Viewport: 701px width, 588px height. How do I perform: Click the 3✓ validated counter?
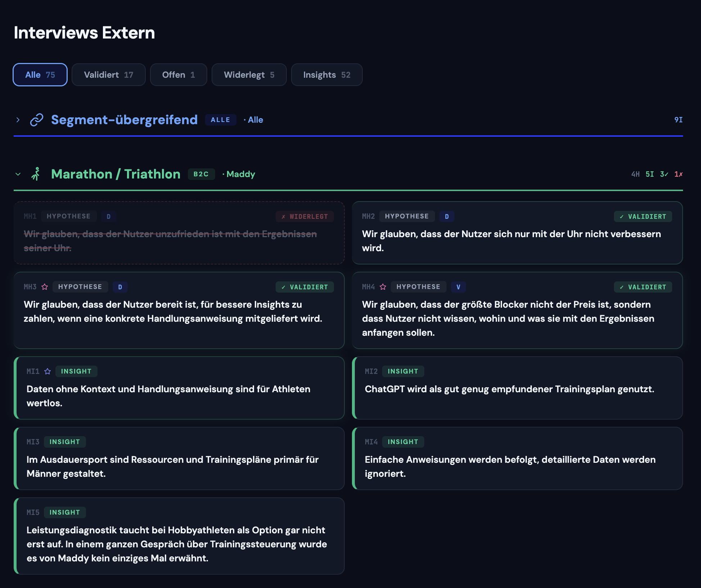point(664,174)
